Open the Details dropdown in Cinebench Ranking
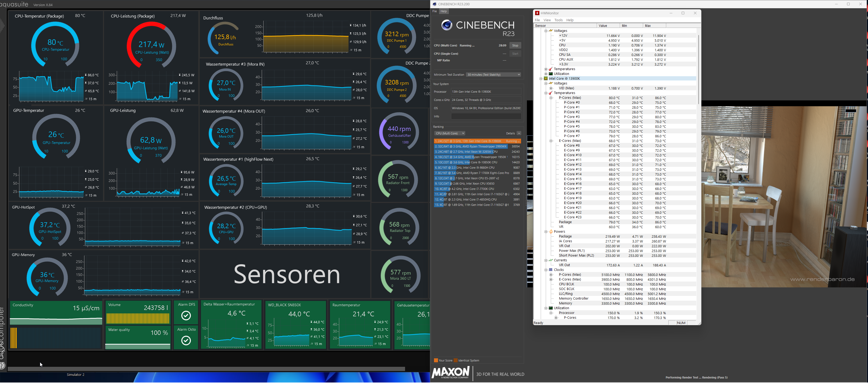The width and height of the screenshot is (868, 383). coord(519,133)
